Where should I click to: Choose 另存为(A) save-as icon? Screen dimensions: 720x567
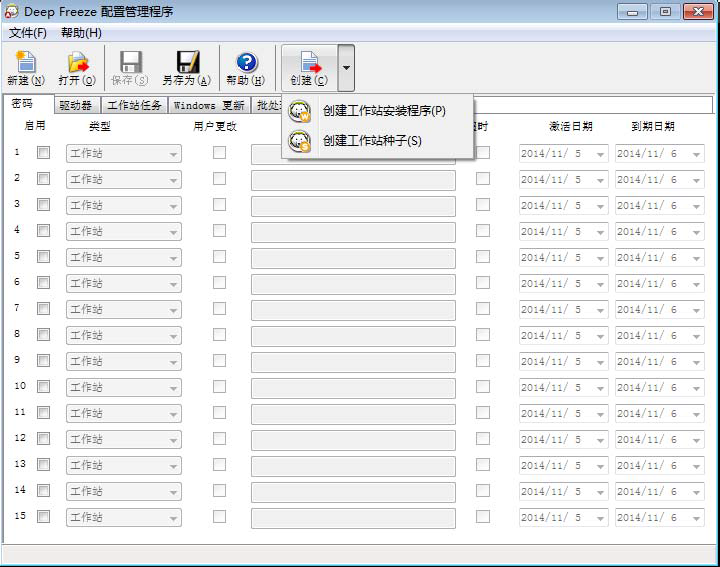tap(187, 62)
